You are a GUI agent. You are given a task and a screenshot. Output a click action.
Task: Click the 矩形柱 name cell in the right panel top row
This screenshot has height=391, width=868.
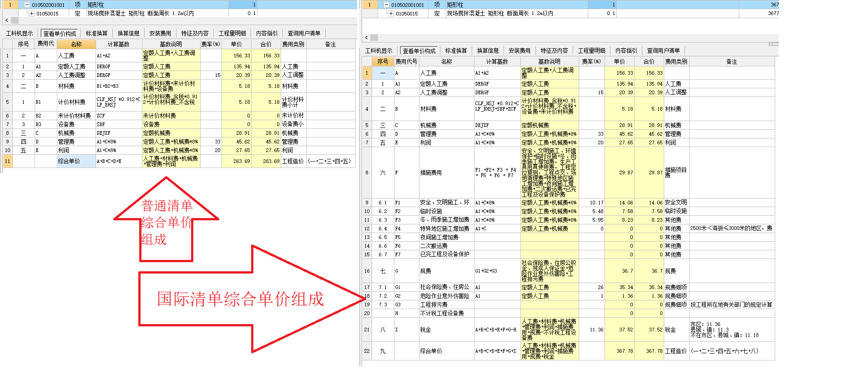pyautogui.click(x=517, y=5)
